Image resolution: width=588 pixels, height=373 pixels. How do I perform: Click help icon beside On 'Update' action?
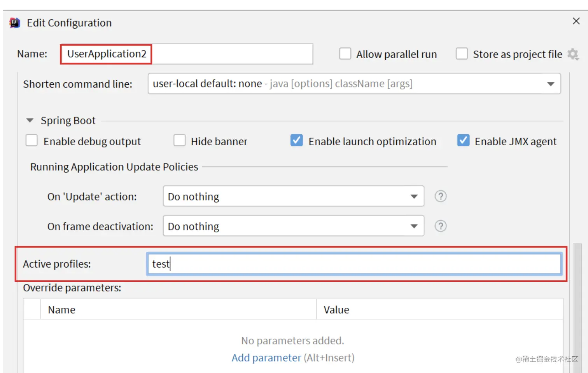pos(440,196)
